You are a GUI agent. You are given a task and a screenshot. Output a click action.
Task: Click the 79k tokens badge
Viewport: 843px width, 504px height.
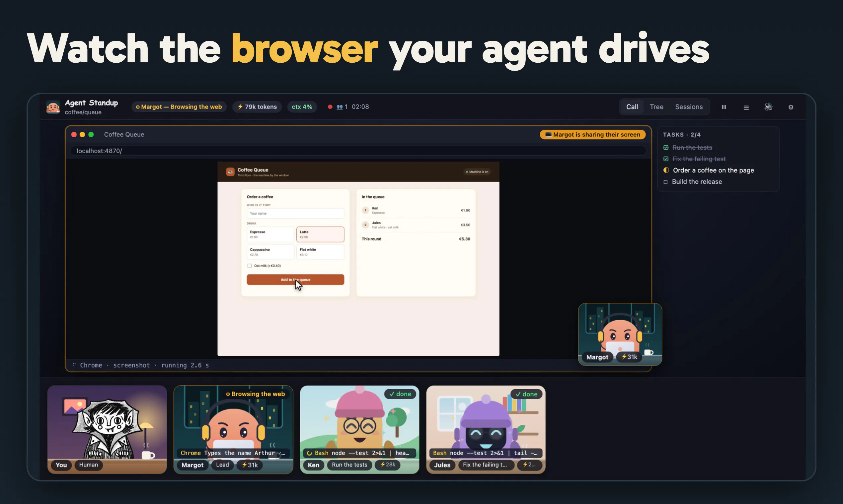[257, 107]
